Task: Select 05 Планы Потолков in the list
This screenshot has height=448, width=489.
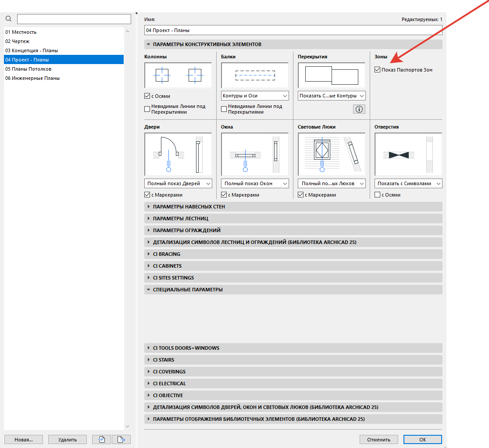Action: (x=28, y=69)
